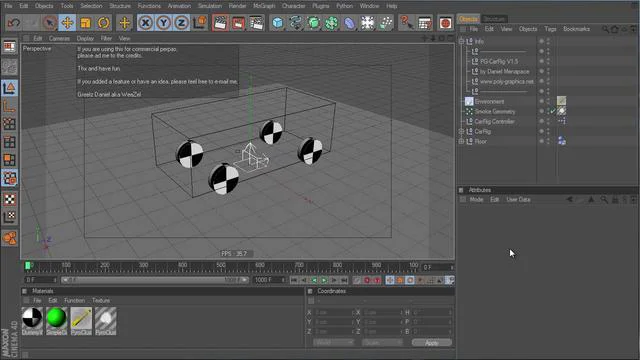Click the Render View clapperboard icon
This screenshot has height=360, width=640.
click(x=220, y=23)
